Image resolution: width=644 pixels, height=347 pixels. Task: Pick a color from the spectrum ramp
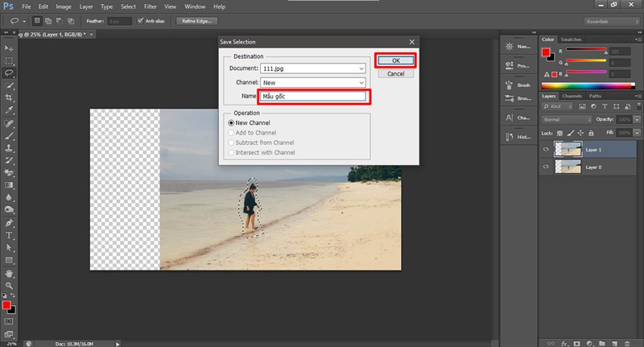point(588,86)
